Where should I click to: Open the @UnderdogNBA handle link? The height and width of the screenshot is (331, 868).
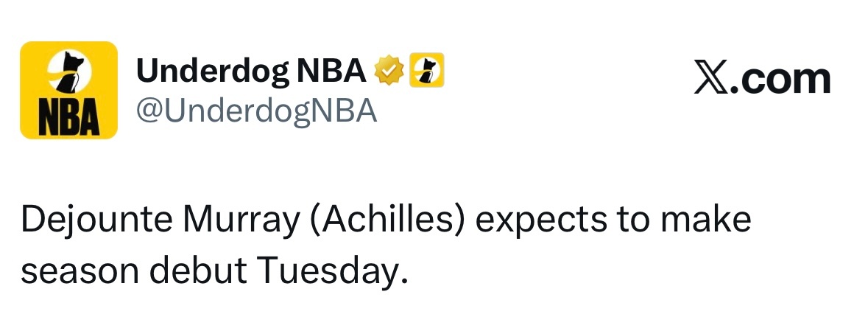[256, 111]
